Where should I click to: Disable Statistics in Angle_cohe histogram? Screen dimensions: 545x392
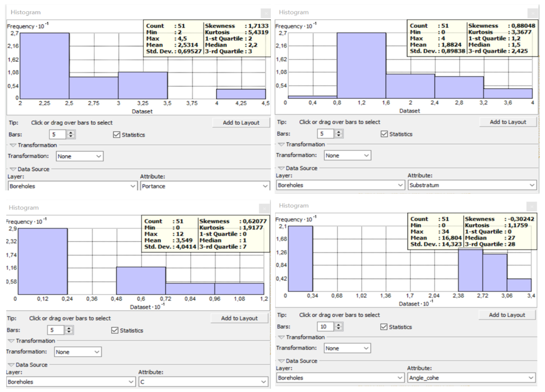pyautogui.click(x=384, y=327)
